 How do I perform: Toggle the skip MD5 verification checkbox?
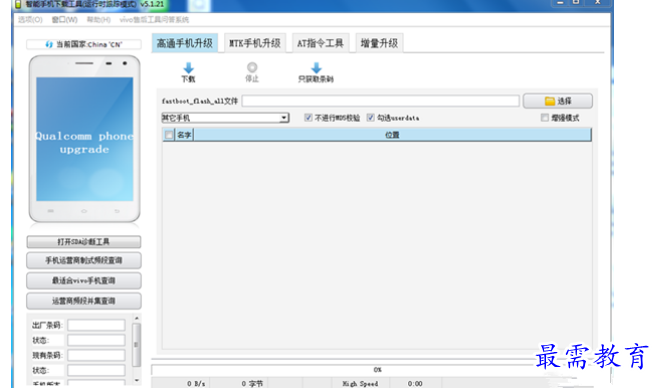click(x=308, y=118)
